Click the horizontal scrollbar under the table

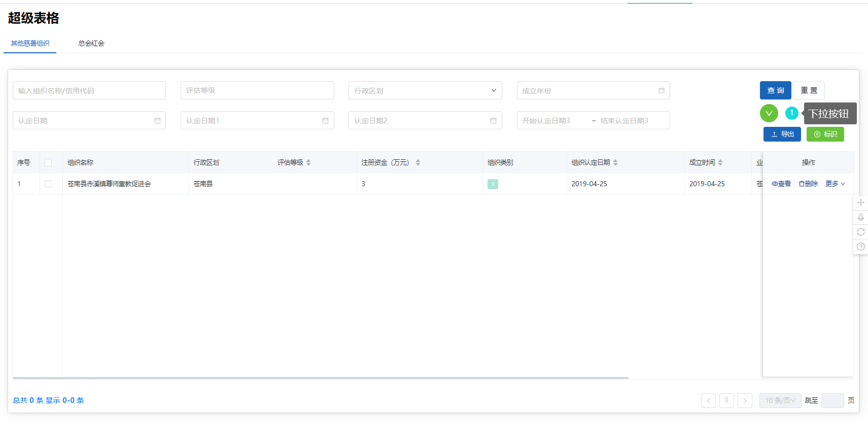coord(320,378)
